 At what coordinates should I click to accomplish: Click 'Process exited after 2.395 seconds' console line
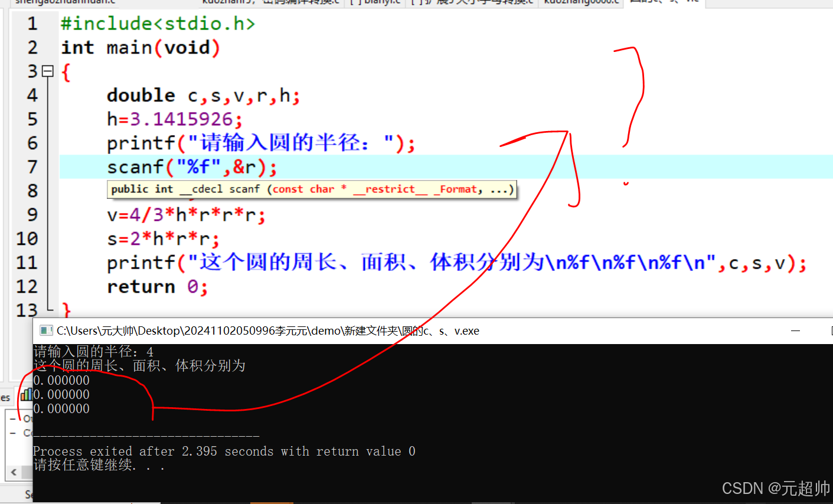point(224,451)
